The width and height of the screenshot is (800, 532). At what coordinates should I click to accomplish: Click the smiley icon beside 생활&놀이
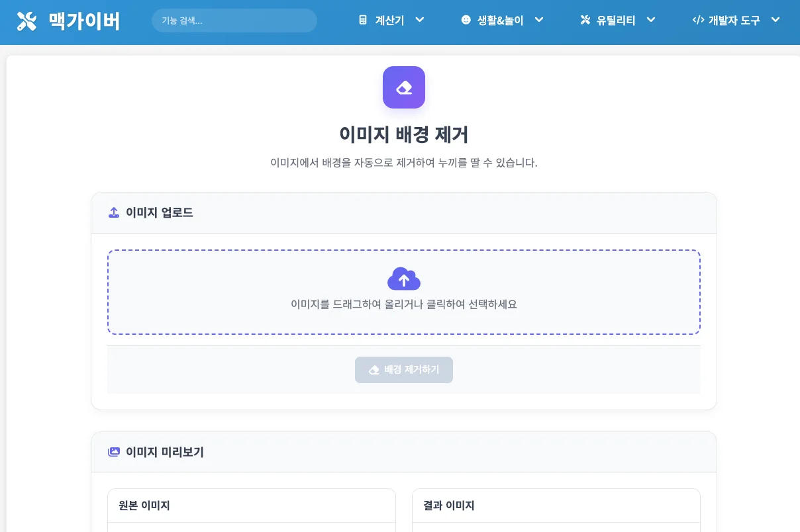coord(466,20)
